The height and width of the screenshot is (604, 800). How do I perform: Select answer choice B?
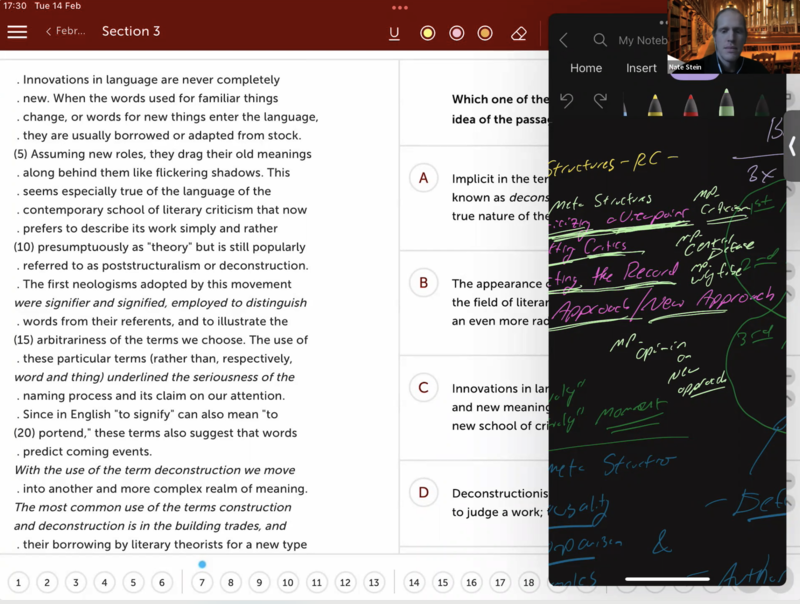(423, 283)
